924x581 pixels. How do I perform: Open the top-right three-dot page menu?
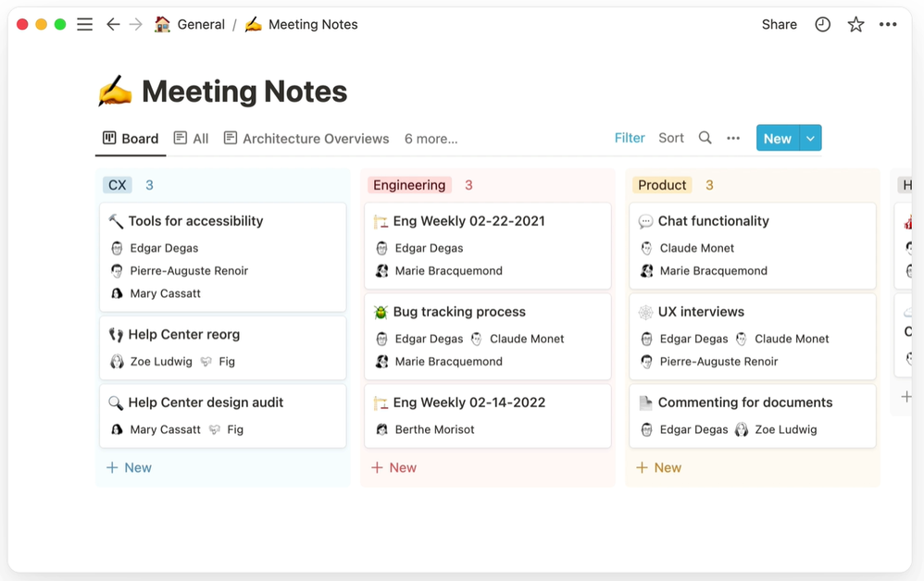(x=888, y=25)
